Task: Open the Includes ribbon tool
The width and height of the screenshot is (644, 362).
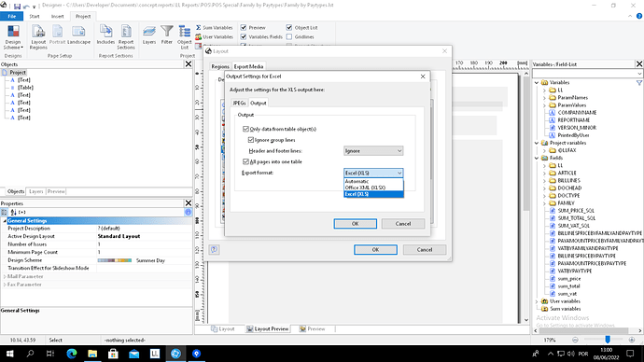Action: point(105,35)
